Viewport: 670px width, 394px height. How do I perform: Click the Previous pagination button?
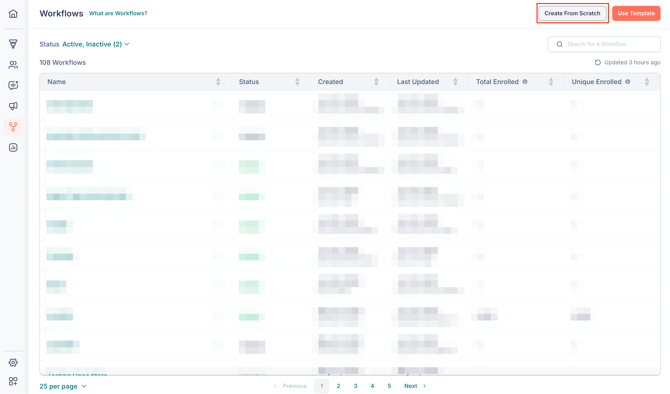[x=290, y=386]
